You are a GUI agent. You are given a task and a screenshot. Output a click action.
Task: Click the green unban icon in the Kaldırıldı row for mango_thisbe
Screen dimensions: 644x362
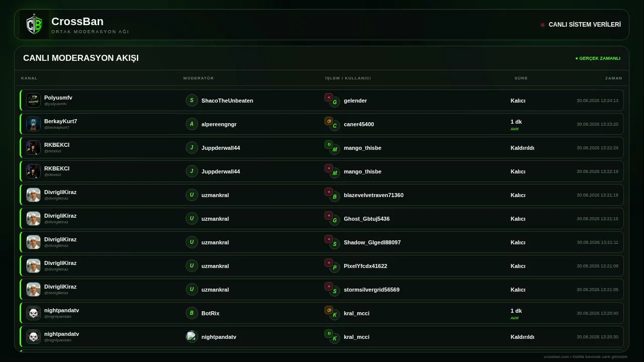(x=329, y=145)
